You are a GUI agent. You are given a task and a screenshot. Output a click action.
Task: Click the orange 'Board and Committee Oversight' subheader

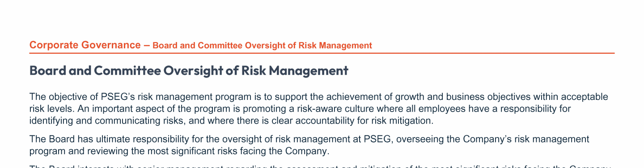point(263,45)
